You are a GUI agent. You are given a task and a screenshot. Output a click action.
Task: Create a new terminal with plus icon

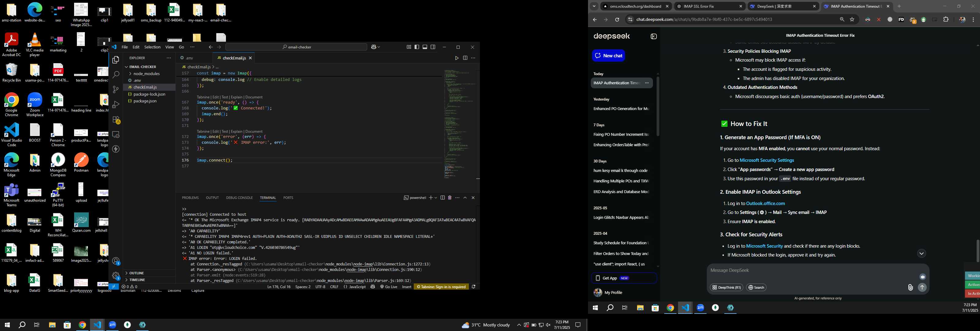click(x=431, y=198)
